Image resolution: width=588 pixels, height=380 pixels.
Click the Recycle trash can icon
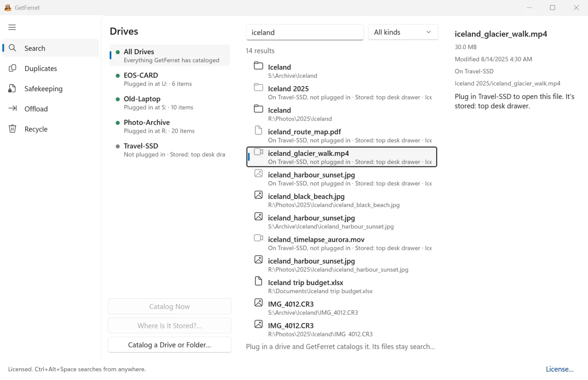point(13,129)
